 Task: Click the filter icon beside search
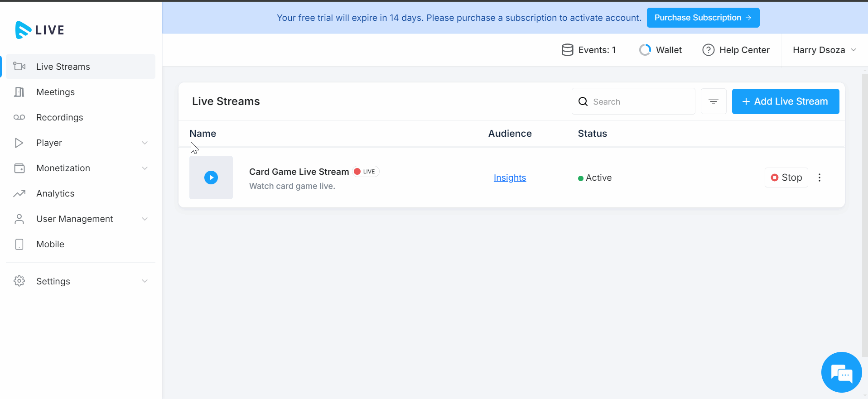(714, 101)
